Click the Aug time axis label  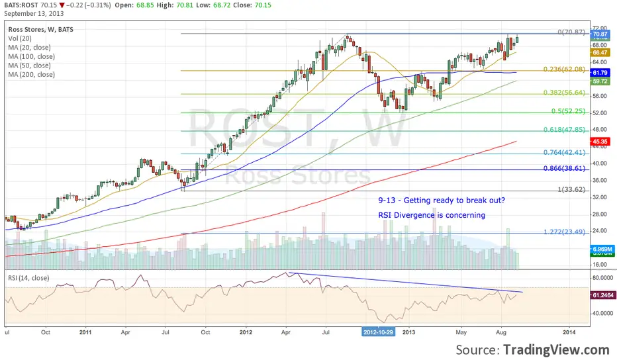tap(501, 332)
